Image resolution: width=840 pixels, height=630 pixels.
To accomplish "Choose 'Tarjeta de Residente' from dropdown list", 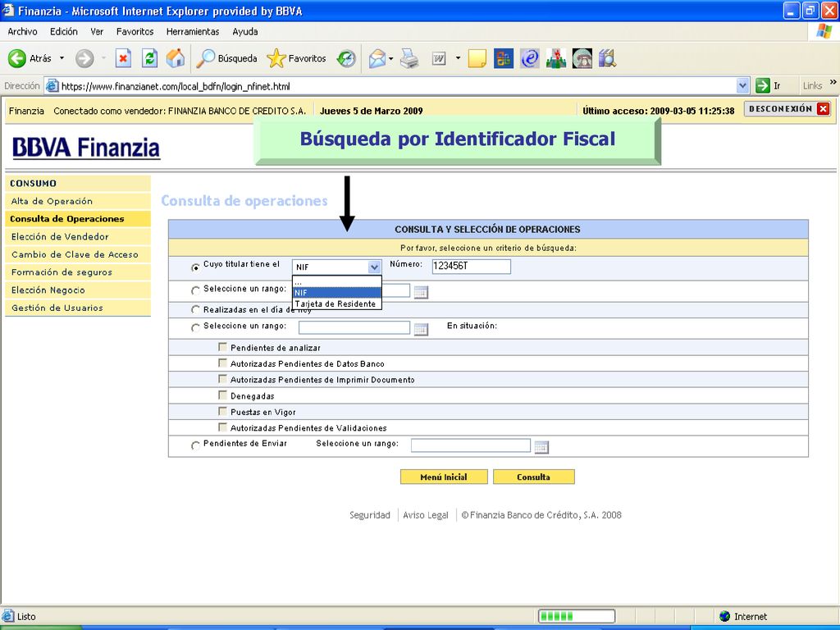I will pos(336,304).
